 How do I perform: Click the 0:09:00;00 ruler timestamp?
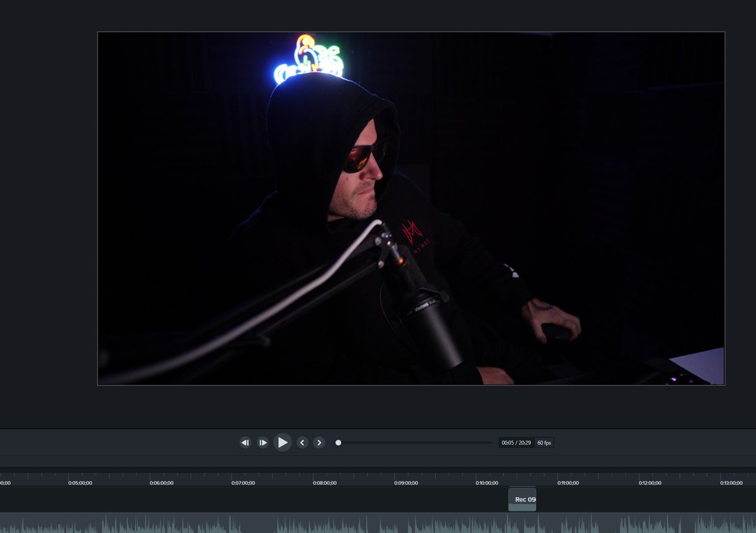pyautogui.click(x=406, y=482)
